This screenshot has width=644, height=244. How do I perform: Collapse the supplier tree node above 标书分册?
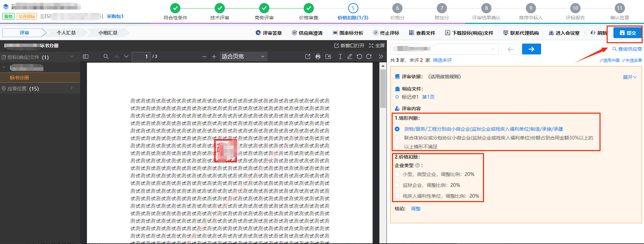pyautogui.click(x=4, y=67)
